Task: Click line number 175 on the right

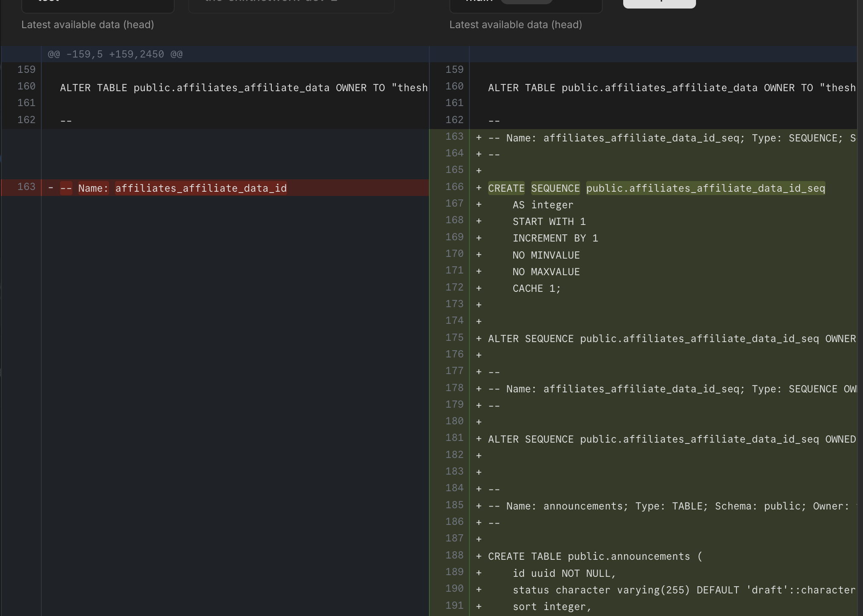Action: pos(454,338)
